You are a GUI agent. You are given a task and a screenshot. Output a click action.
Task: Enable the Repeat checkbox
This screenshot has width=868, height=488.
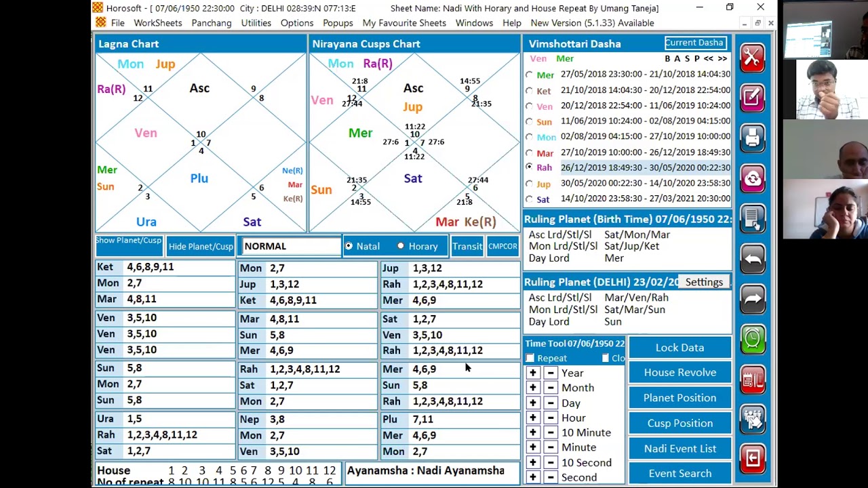point(530,358)
